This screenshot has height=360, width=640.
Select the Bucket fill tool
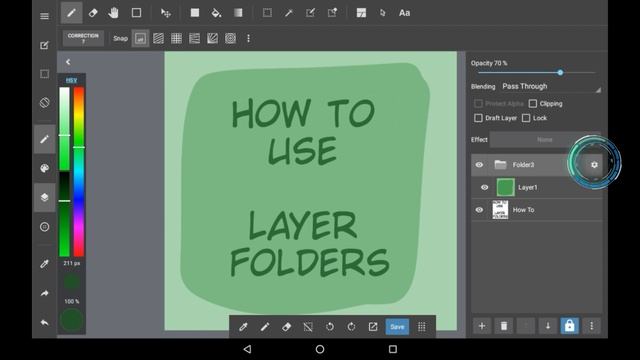tap(216, 13)
